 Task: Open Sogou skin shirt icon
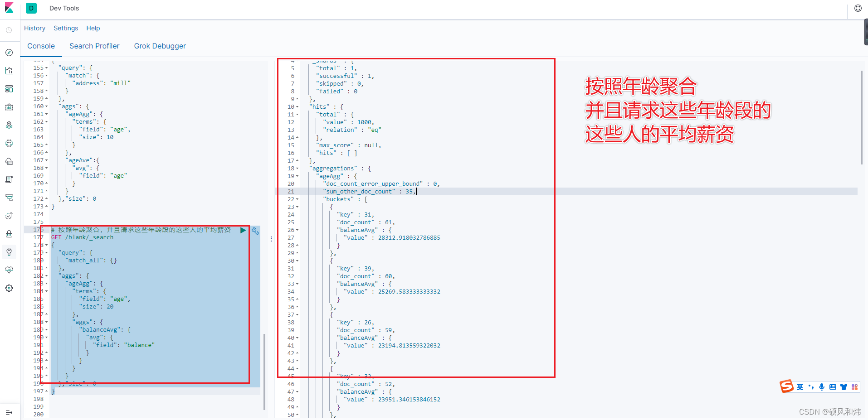coord(844,387)
